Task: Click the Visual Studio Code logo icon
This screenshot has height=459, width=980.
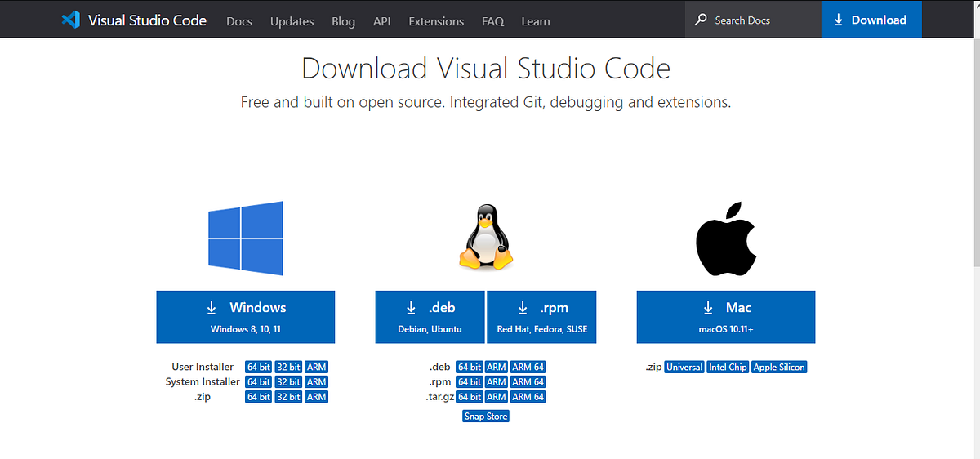Action: click(x=70, y=20)
